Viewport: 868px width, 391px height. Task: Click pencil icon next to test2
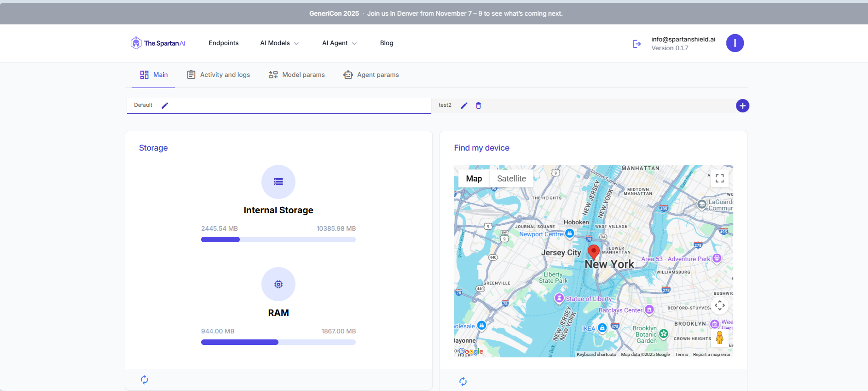tap(464, 105)
